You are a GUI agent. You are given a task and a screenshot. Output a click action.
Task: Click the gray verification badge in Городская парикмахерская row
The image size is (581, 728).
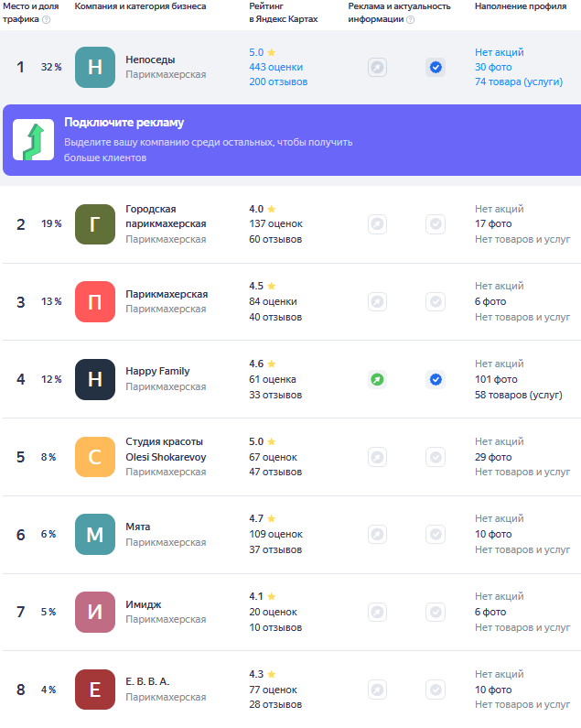pyautogui.click(x=436, y=224)
